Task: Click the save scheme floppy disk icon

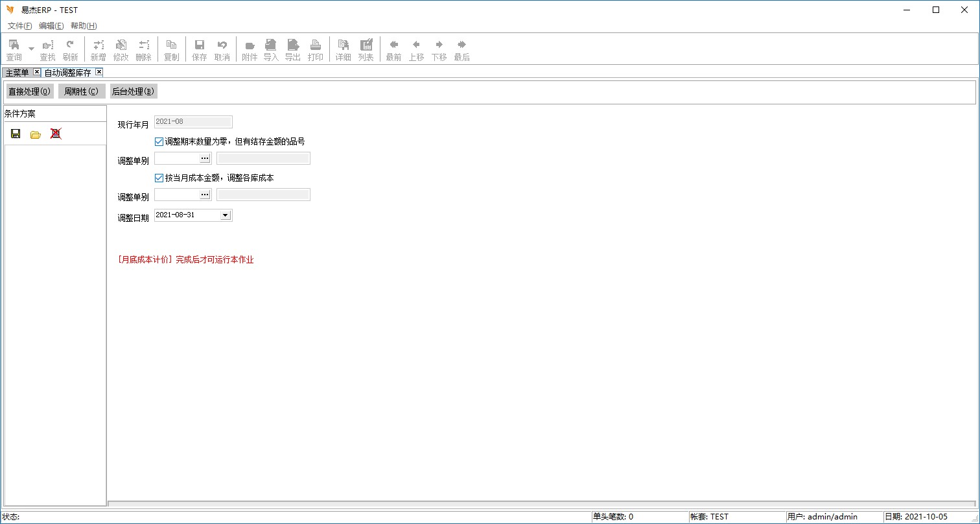Action: 16,134
